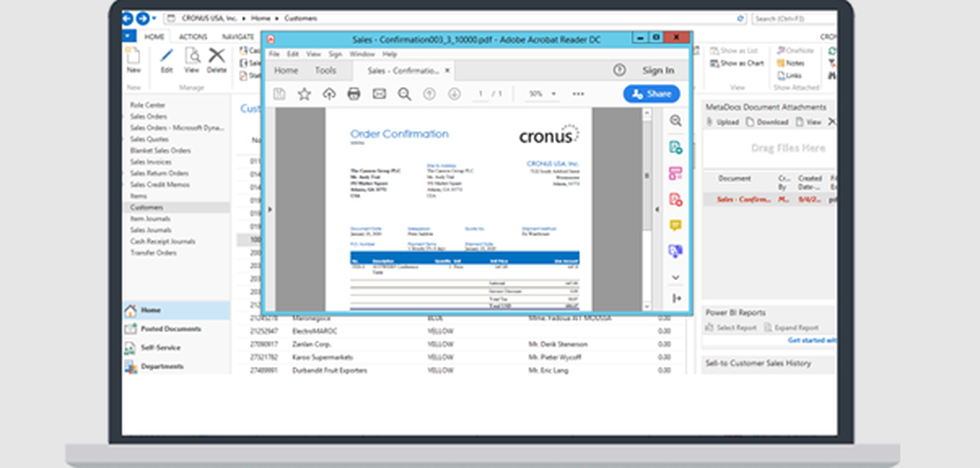Image resolution: width=980 pixels, height=468 pixels.
Task: Open the Acrobat Sign menu
Action: pos(335,54)
